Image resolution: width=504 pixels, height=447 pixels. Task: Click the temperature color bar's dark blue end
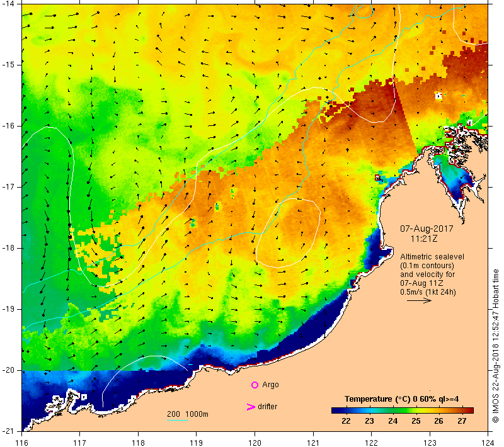(335, 410)
